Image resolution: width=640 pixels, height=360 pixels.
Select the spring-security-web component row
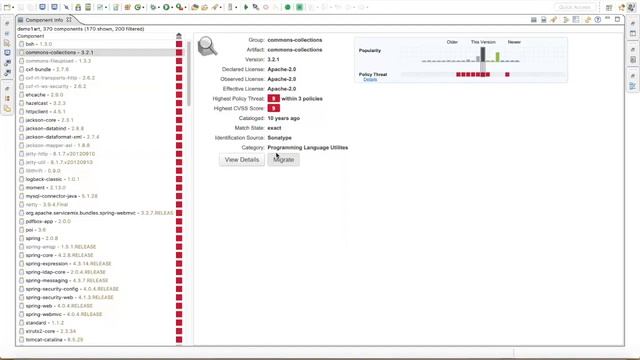coord(100,297)
